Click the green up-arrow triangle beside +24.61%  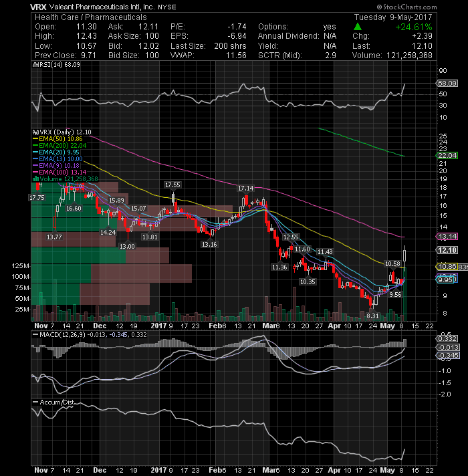[358, 27]
